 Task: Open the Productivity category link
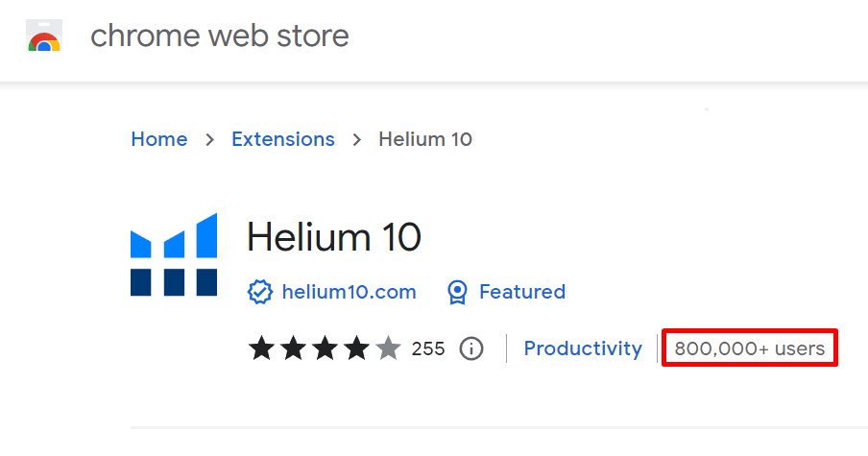click(x=583, y=348)
